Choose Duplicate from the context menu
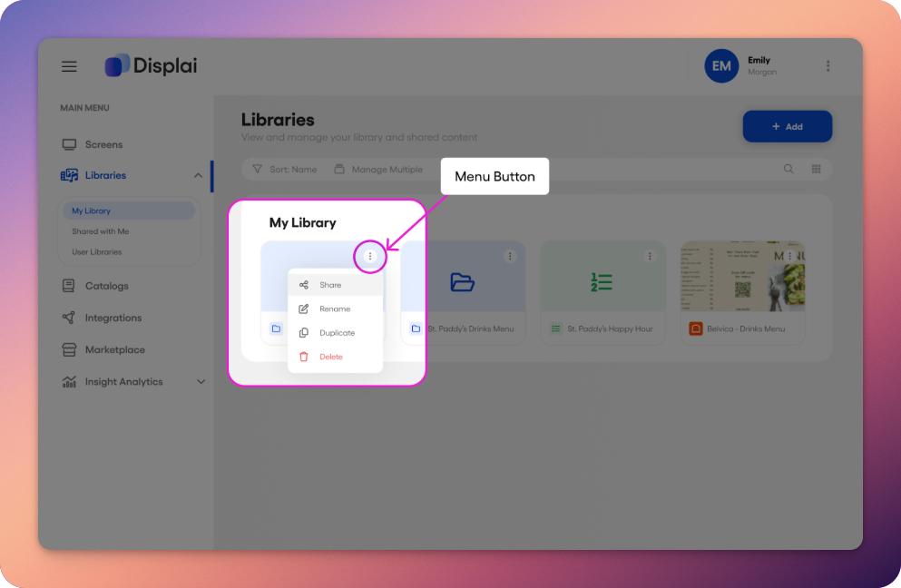The width and height of the screenshot is (901, 588). click(x=335, y=333)
